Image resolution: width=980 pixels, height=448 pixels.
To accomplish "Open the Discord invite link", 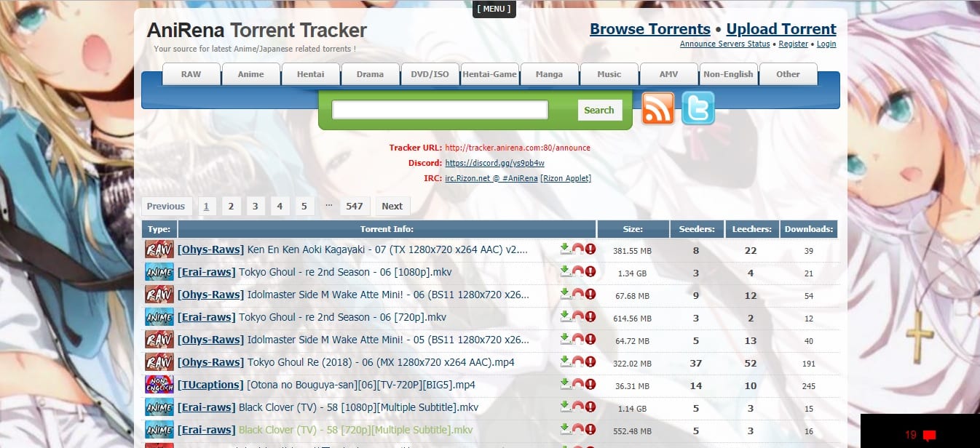I will point(494,163).
